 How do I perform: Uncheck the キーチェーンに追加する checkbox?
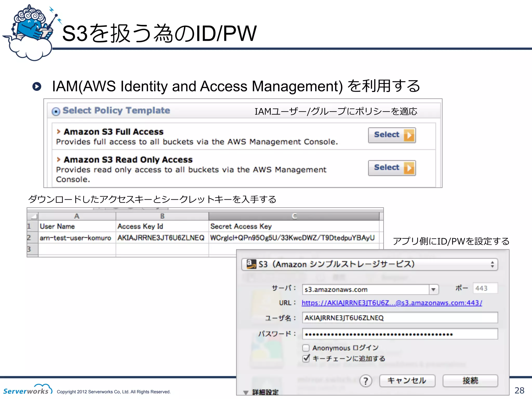point(306,358)
